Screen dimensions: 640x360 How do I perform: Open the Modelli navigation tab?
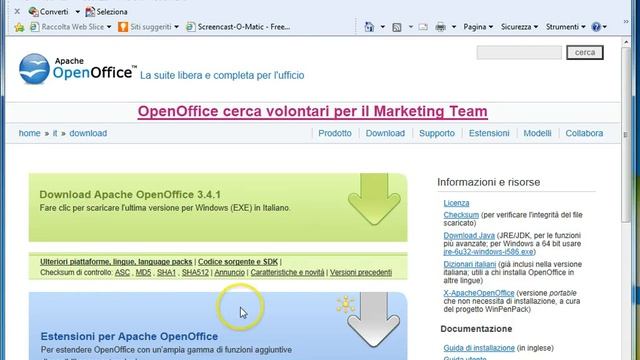click(537, 133)
